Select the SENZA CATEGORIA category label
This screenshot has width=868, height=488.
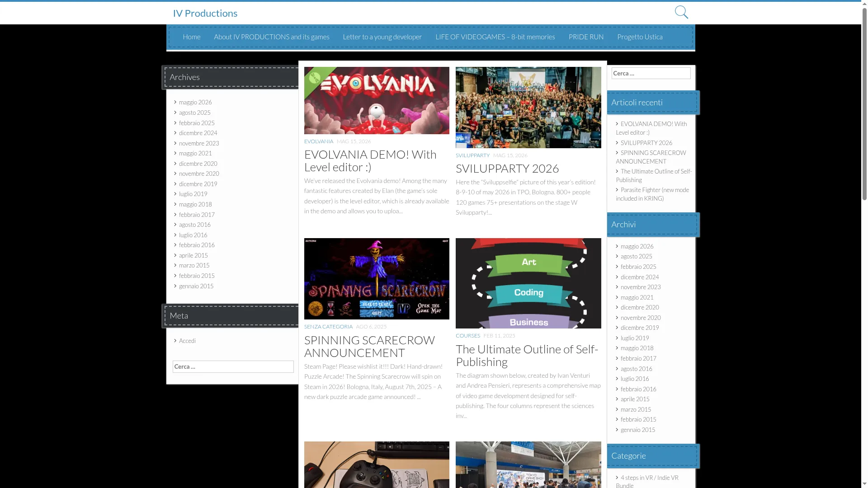click(x=328, y=327)
